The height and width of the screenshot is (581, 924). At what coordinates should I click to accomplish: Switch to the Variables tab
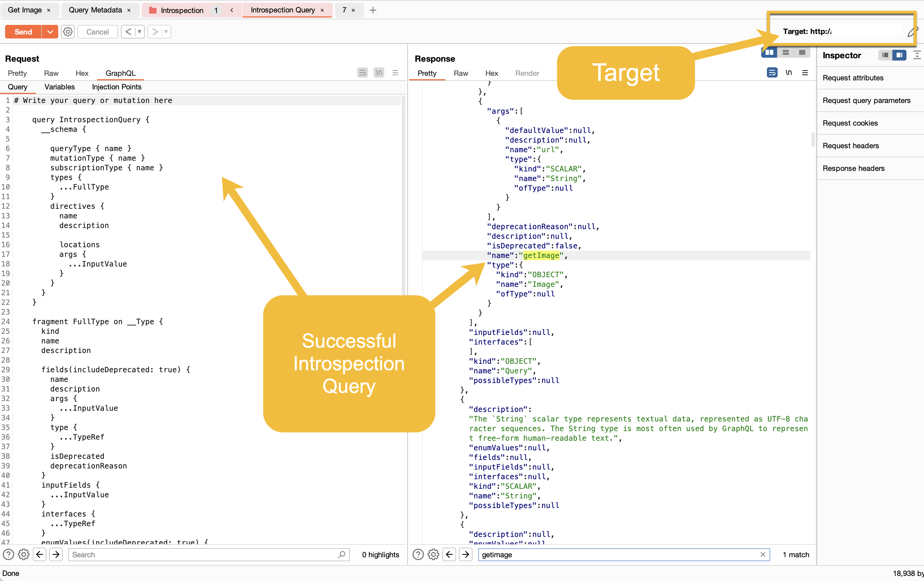59,87
